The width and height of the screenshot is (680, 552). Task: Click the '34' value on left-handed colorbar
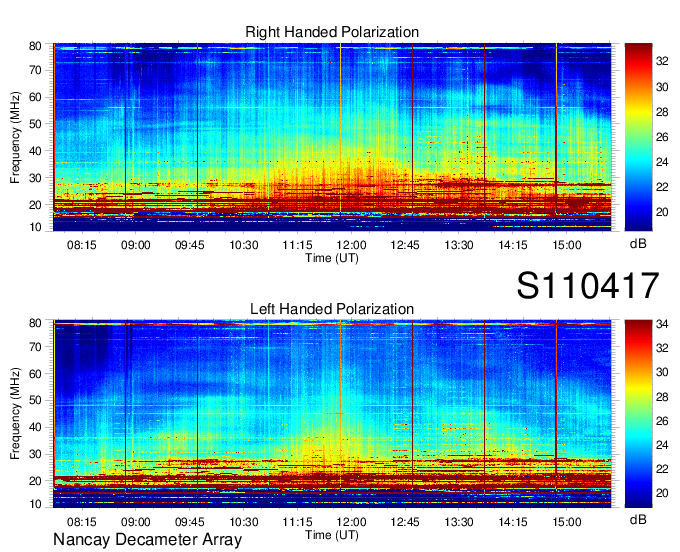click(x=662, y=324)
